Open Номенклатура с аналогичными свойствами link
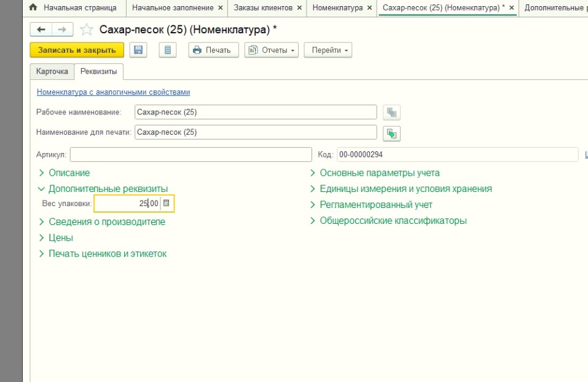588x382 pixels. pyautogui.click(x=113, y=92)
